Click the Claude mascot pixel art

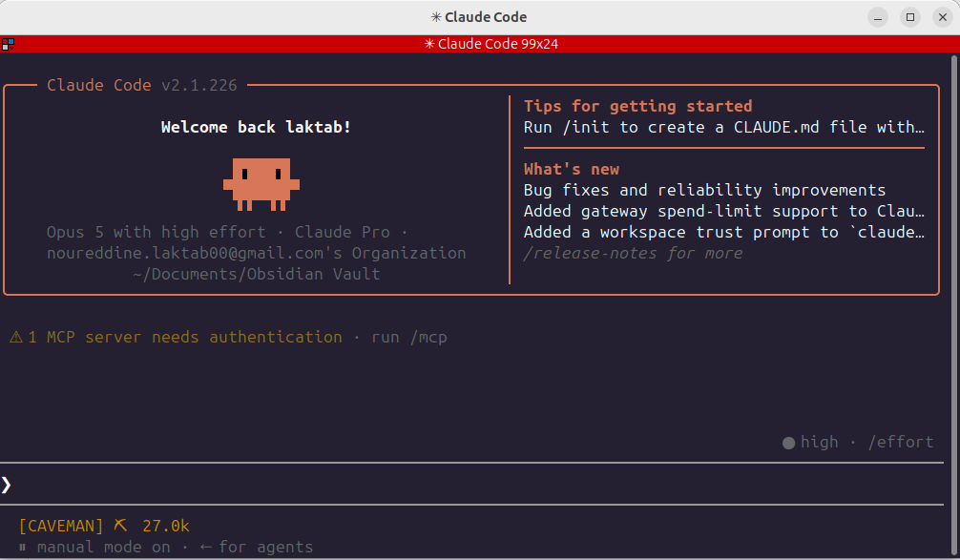coord(261,184)
